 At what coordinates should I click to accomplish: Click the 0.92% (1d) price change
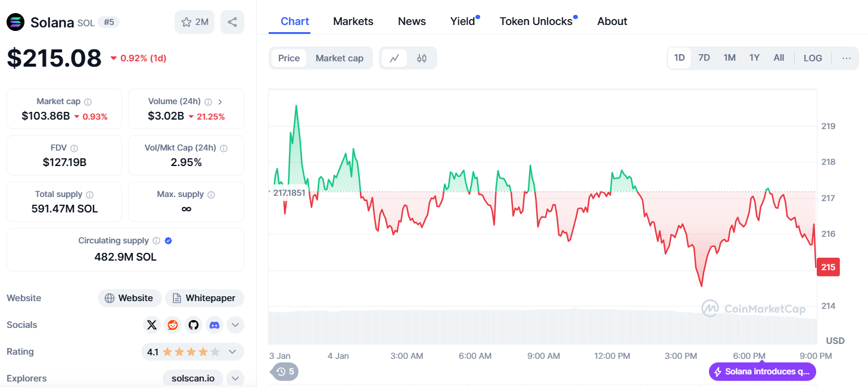[x=138, y=58]
